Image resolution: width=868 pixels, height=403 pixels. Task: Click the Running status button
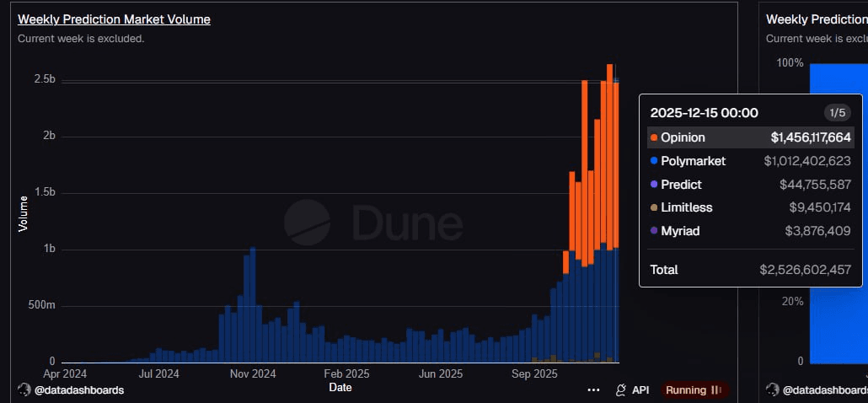[694, 390]
